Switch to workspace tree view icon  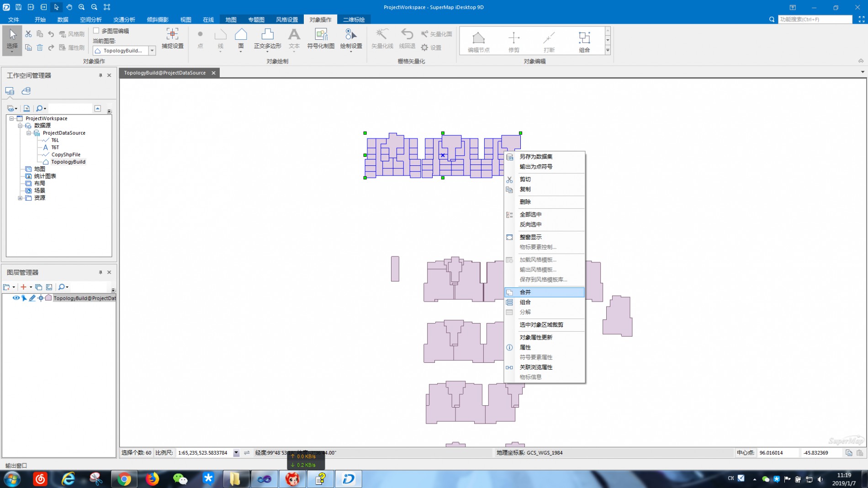click(x=10, y=91)
